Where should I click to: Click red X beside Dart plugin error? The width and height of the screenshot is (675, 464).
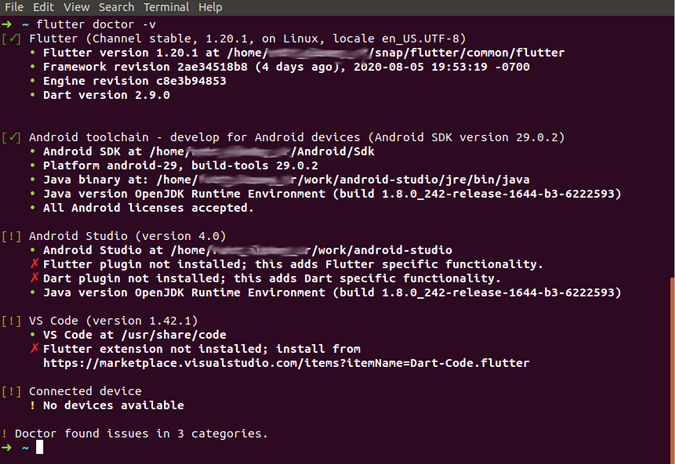pos(33,278)
